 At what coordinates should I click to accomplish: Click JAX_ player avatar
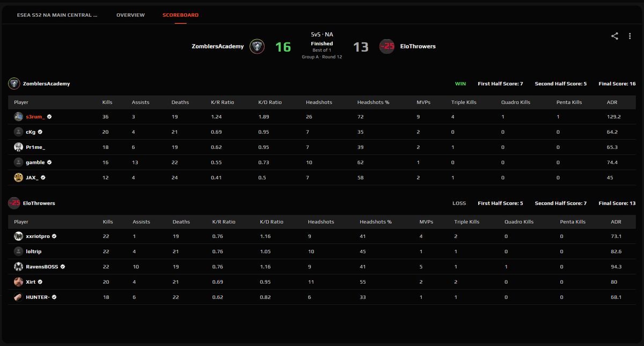pyautogui.click(x=19, y=177)
